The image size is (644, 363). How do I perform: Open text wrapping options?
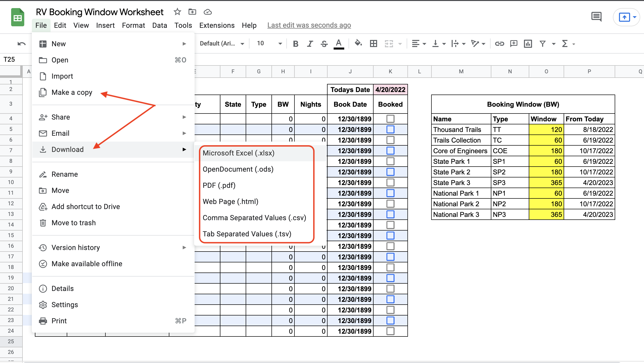(x=458, y=44)
